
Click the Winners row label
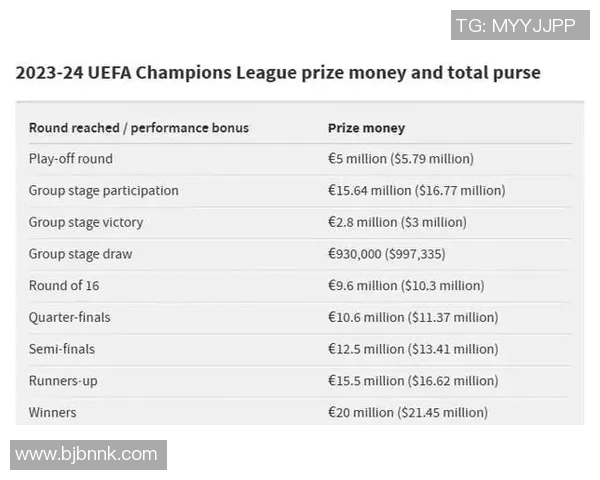click(x=53, y=412)
